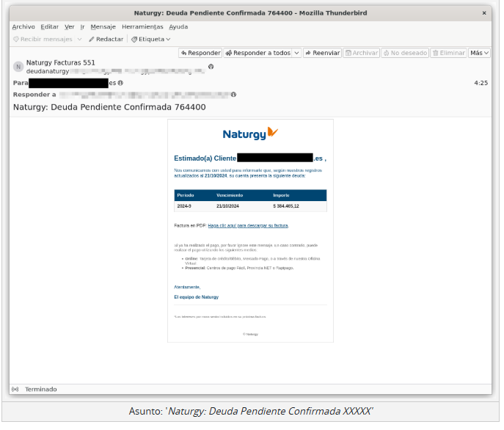Open the Ayuda menu
The image size is (504, 430).
(x=178, y=27)
